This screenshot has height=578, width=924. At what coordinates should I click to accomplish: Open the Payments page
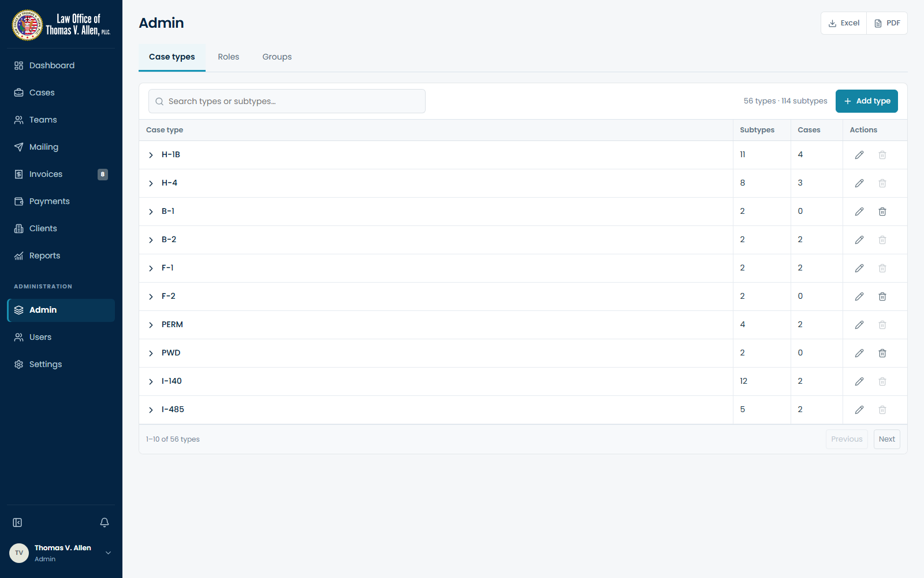61,201
